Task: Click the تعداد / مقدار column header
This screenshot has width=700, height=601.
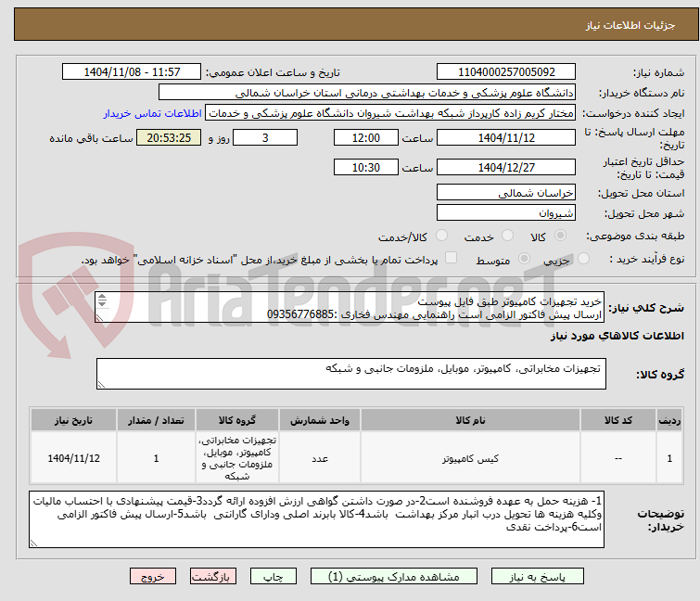Action: 156,420
